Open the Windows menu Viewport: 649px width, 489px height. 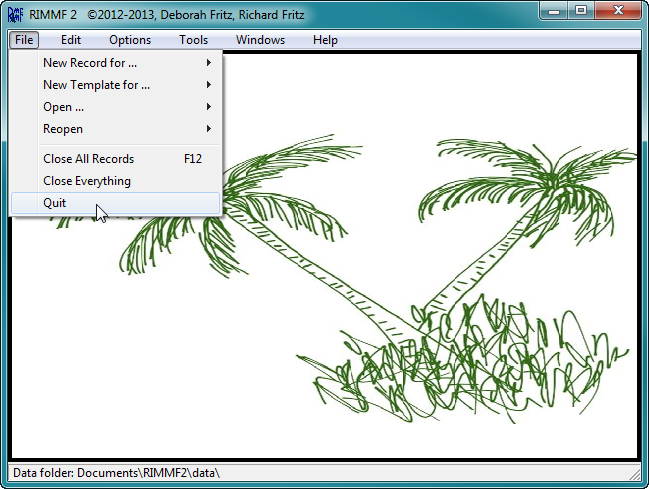pos(260,40)
